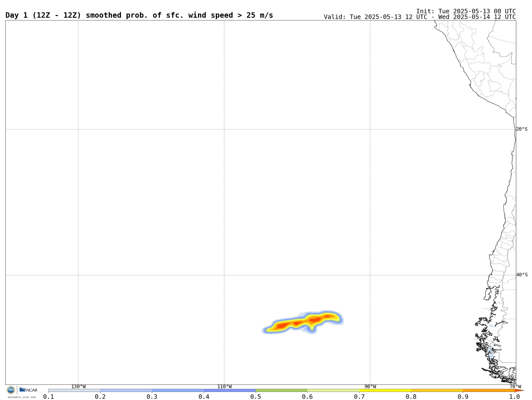Click the pale green 0.6–0.7 colorbar segment
532x400 pixels.
tap(333, 390)
